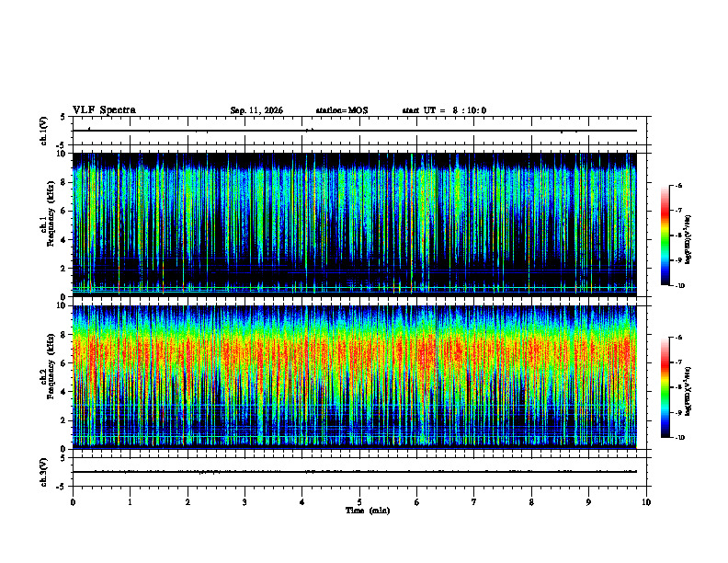Screen dimensions: 728x563
Task: Click the station=MOS label
Action: [342, 110]
